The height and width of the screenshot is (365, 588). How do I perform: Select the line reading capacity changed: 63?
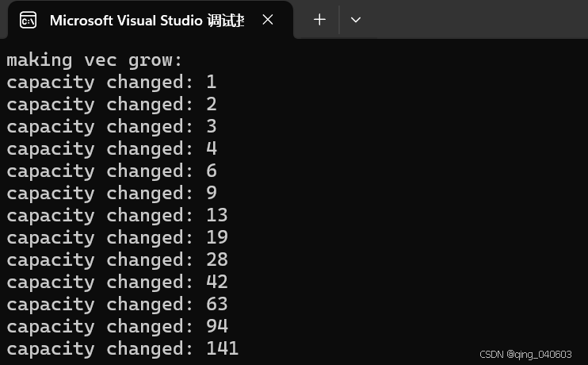(116, 305)
